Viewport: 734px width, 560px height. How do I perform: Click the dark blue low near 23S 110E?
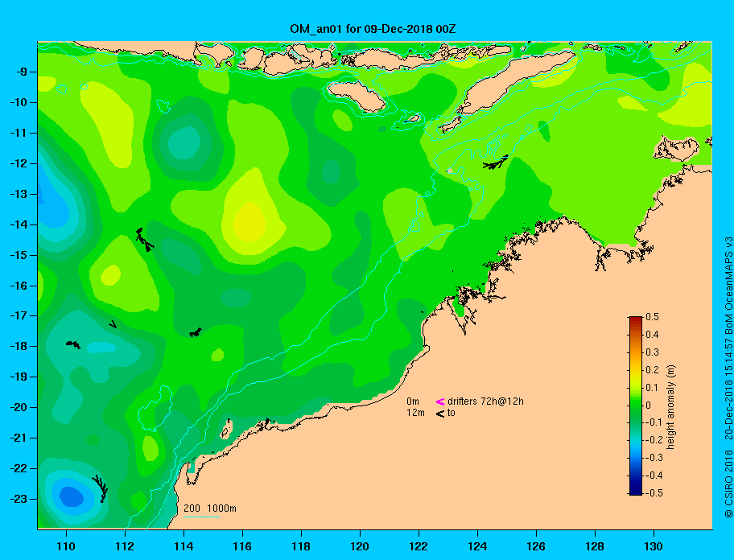coord(71,497)
